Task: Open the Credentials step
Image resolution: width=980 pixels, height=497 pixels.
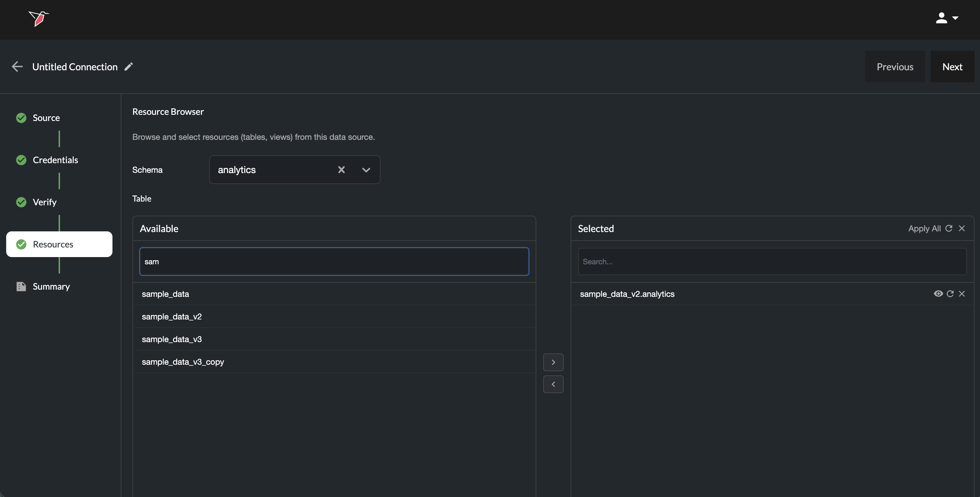Action: [x=55, y=160]
